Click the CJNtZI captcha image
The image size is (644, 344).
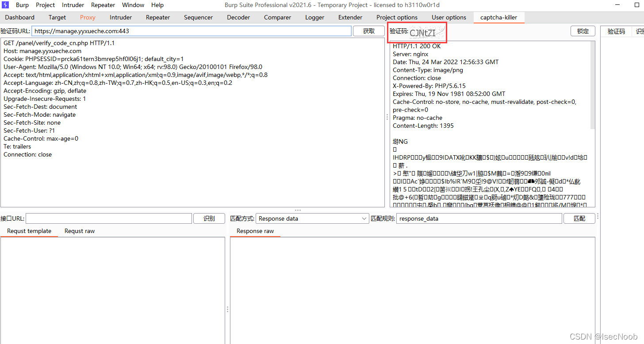[427, 32]
